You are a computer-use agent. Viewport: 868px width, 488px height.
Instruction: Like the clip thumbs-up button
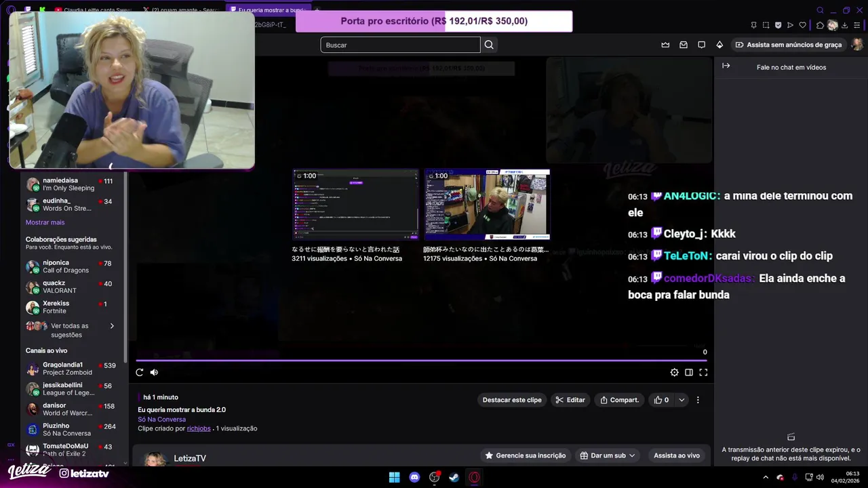(661, 400)
